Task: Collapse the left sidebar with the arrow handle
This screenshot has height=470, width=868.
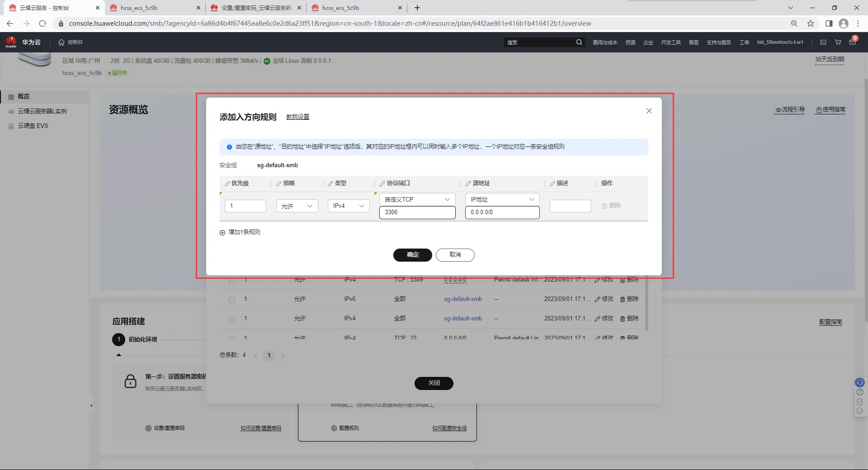Action: (x=91, y=406)
